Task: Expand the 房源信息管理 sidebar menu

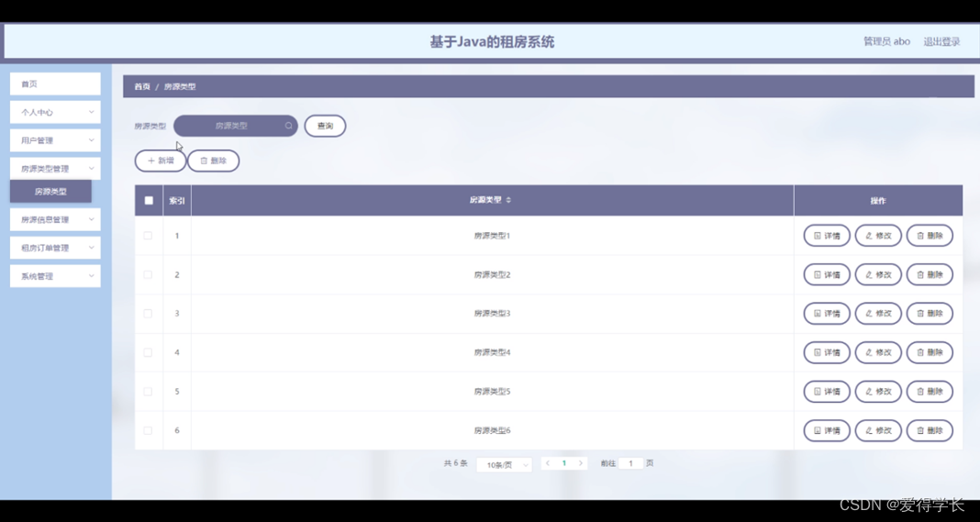Action: pyautogui.click(x=55, y=219)
